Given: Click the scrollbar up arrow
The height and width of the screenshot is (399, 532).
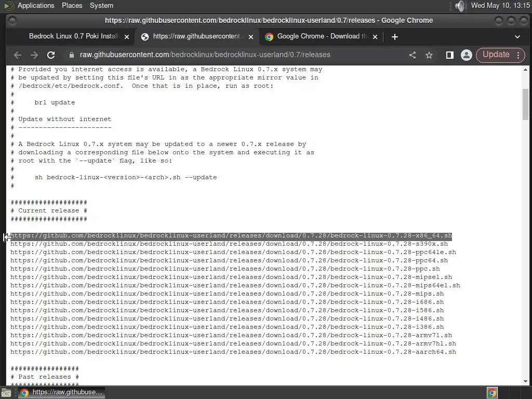Looking at the screenshot, I should (x=525, y=70).
